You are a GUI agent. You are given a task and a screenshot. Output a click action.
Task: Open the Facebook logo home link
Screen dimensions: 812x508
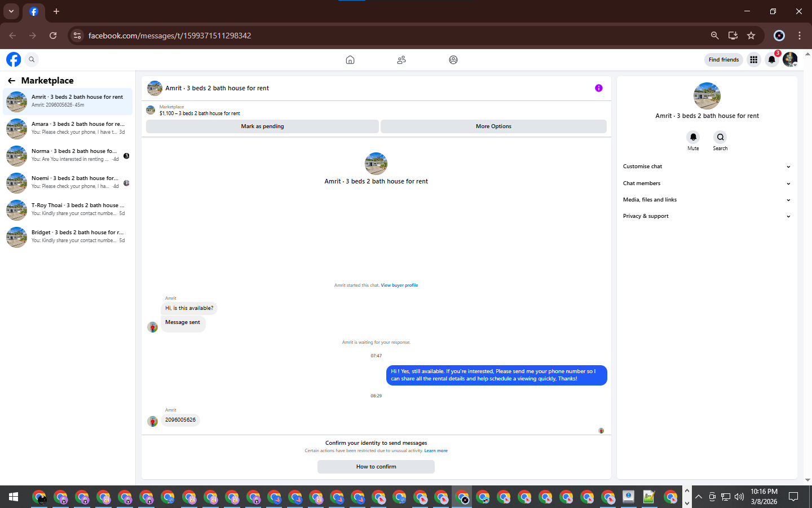pos(14,59)
